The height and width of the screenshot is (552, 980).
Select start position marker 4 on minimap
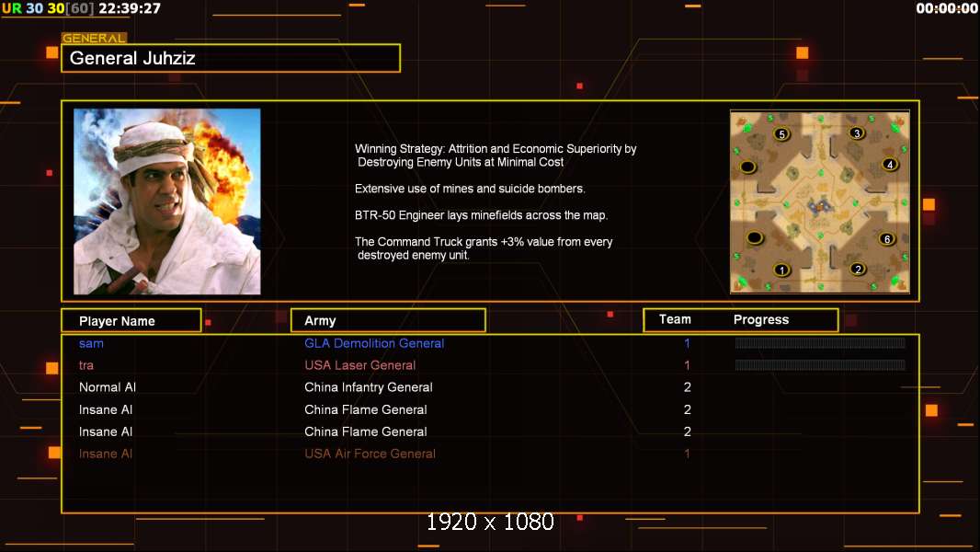click(889, 165)
